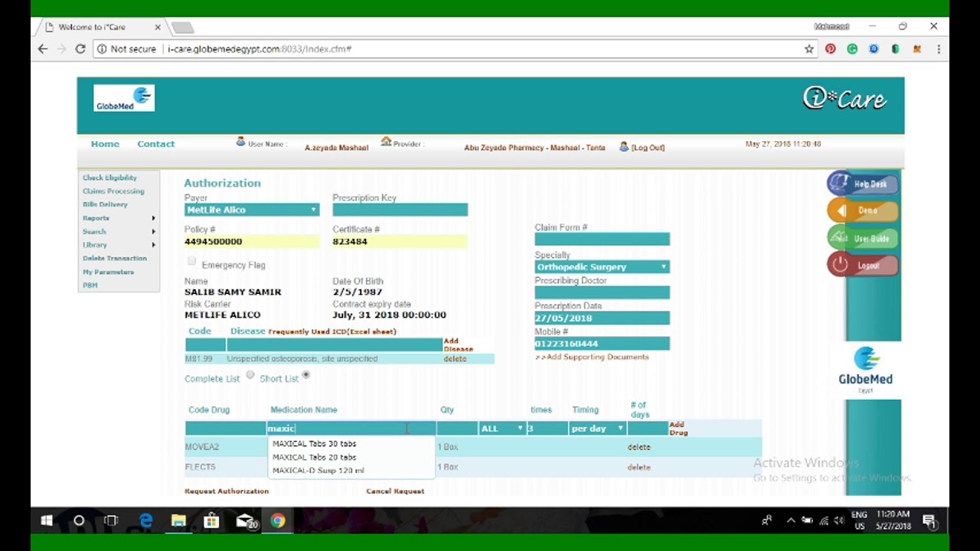
Task: Focus the Claim Form # input field
Action: coord(603,240)
